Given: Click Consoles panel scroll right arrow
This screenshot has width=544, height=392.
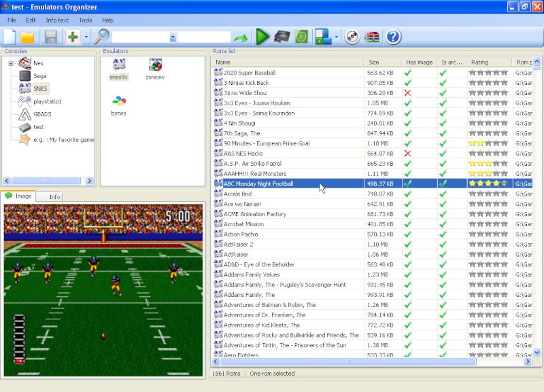Looking at the screenshot, I should click(90, 181).
